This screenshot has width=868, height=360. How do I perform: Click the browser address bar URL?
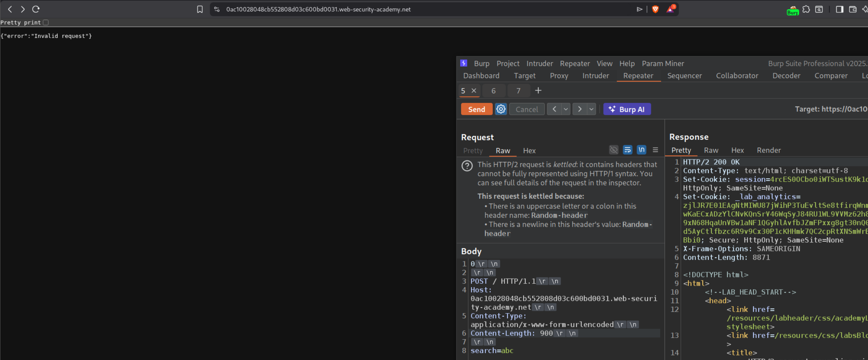pos(318,9)
